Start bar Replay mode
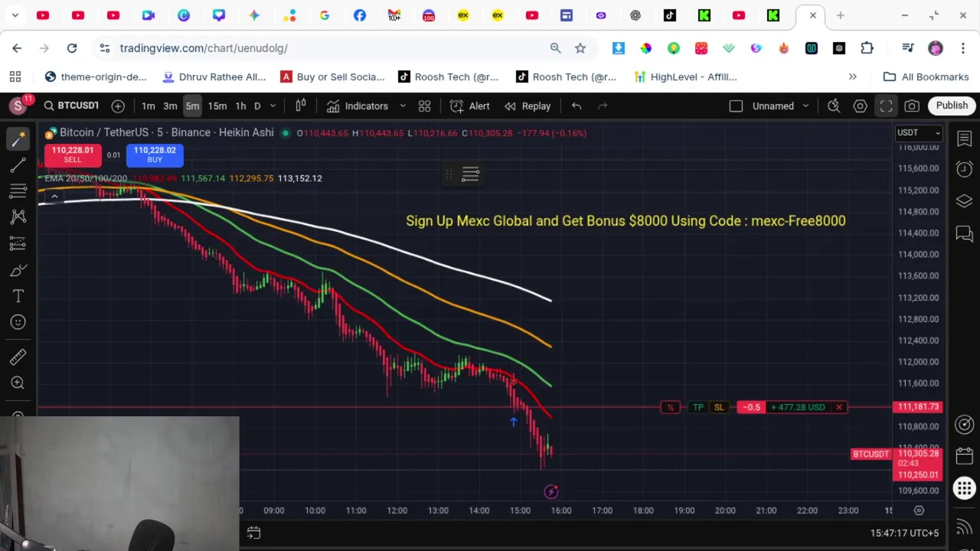Screen dimensions: 980x551 tap(527, 106)
